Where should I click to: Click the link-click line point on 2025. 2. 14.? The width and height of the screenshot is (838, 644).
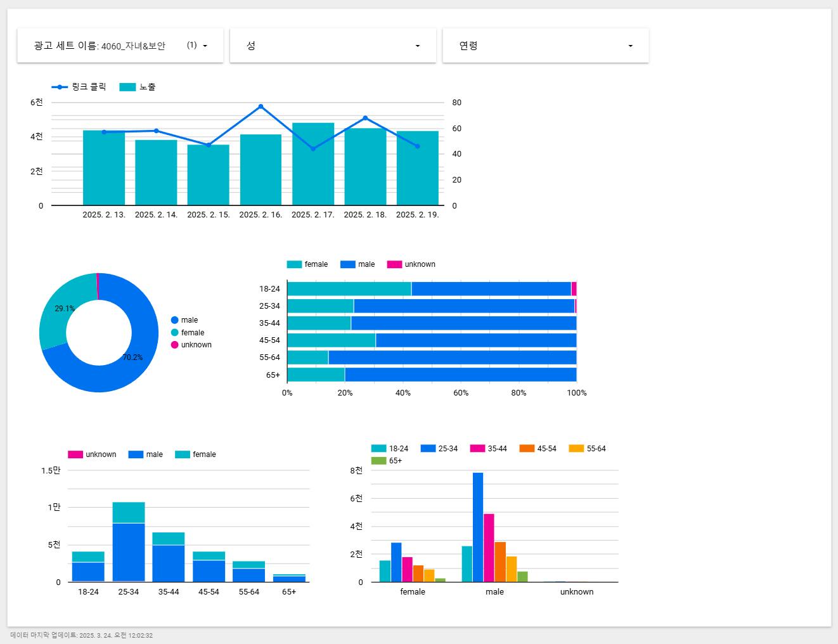tap(156, 131)
